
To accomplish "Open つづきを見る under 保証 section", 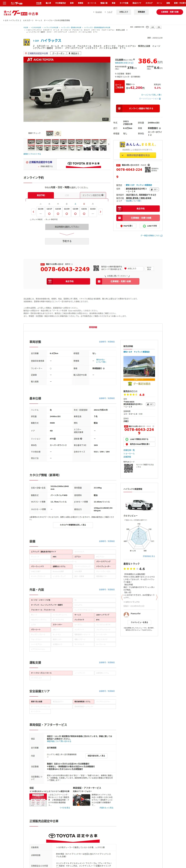I will [x=65, y=808].
